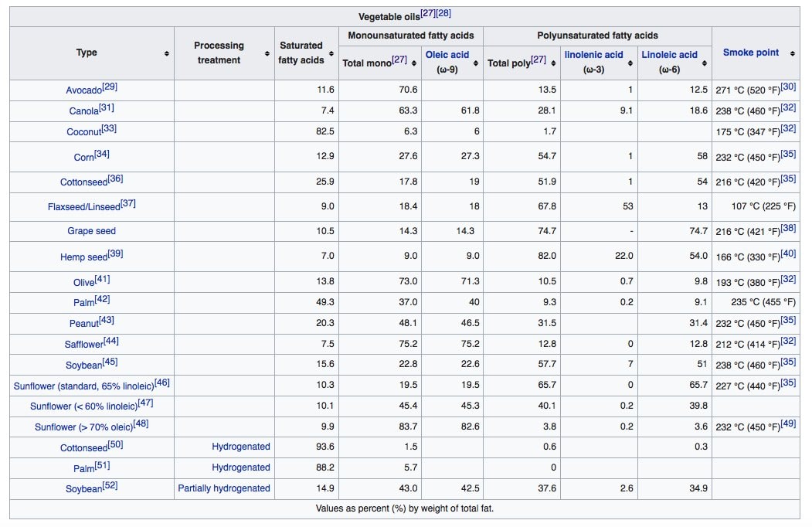The width and height of the screenshot is (812, 527).
Task: Open citation [49] beside Sunflower oleic smoke point
Action: [788, 424]
